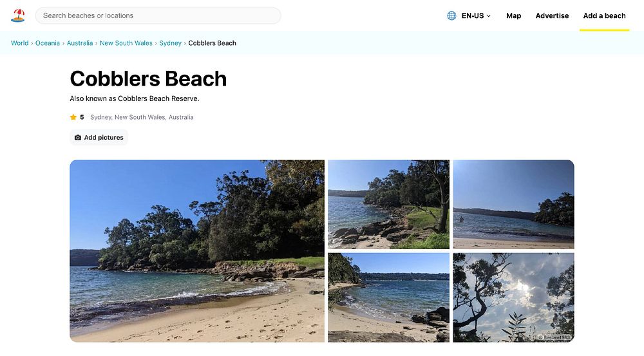Image resolution: width=644 pixels, height=356 pixels.
Task: Open the Advertise menu item
Action: click(x=552, y=15)
